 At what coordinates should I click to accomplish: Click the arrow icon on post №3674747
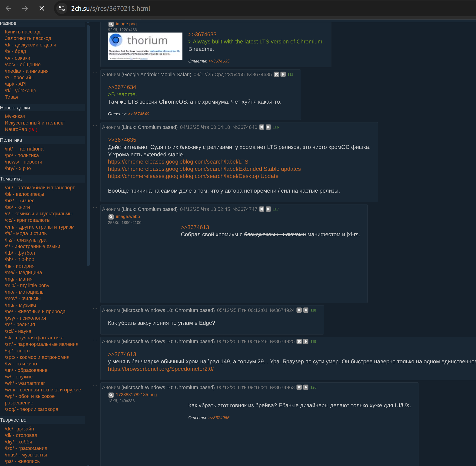268,209
